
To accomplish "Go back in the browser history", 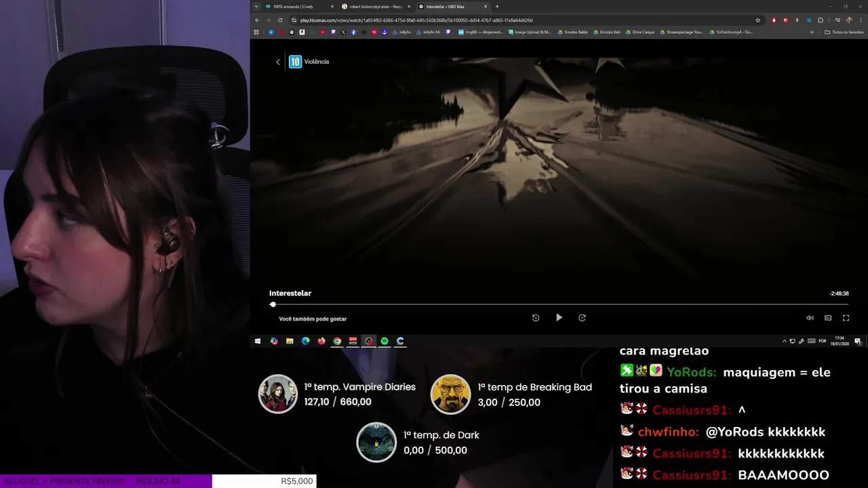I will (257, 20).
